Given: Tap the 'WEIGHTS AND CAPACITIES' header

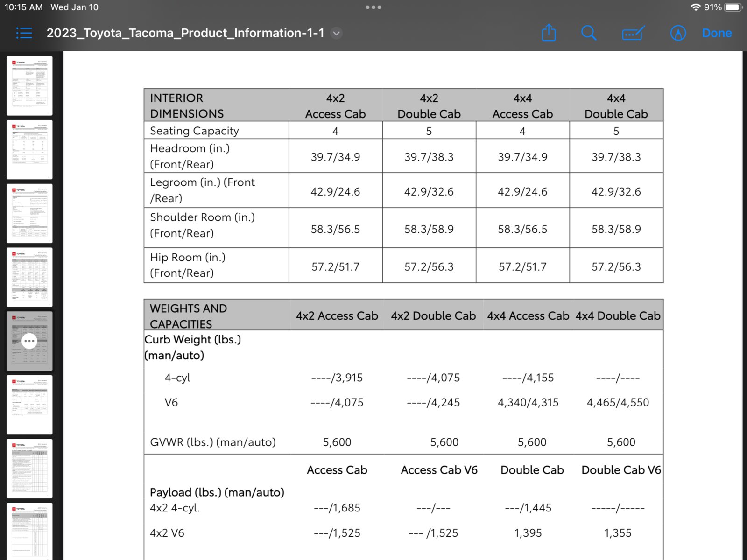Looking at the screenshot, I should (188, 316).
